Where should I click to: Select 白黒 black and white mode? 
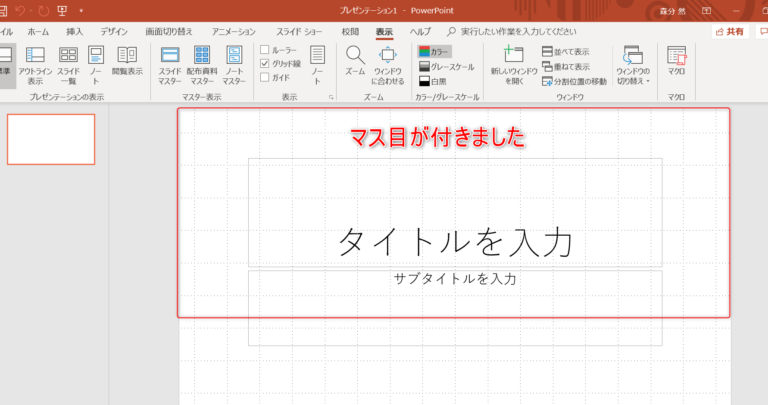pos(433,81)
